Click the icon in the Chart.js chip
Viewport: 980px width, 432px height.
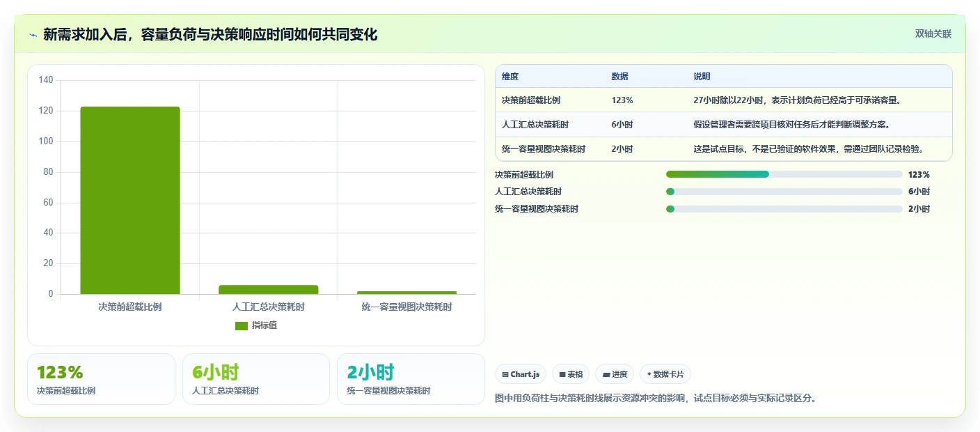pos(505,375)
